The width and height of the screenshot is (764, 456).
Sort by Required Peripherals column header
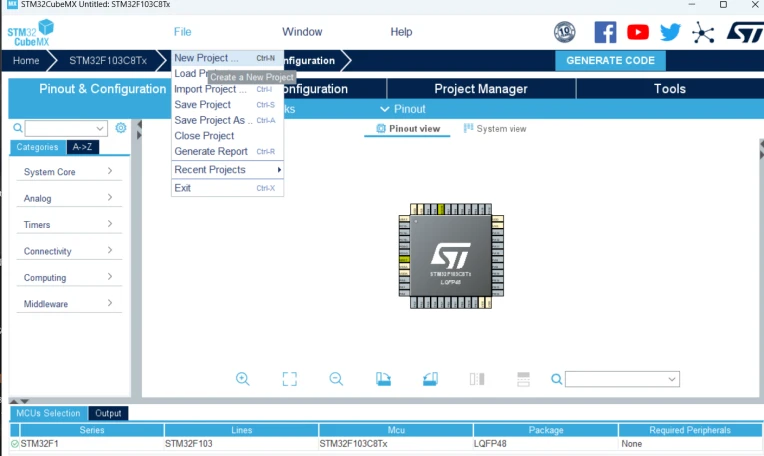689,430
